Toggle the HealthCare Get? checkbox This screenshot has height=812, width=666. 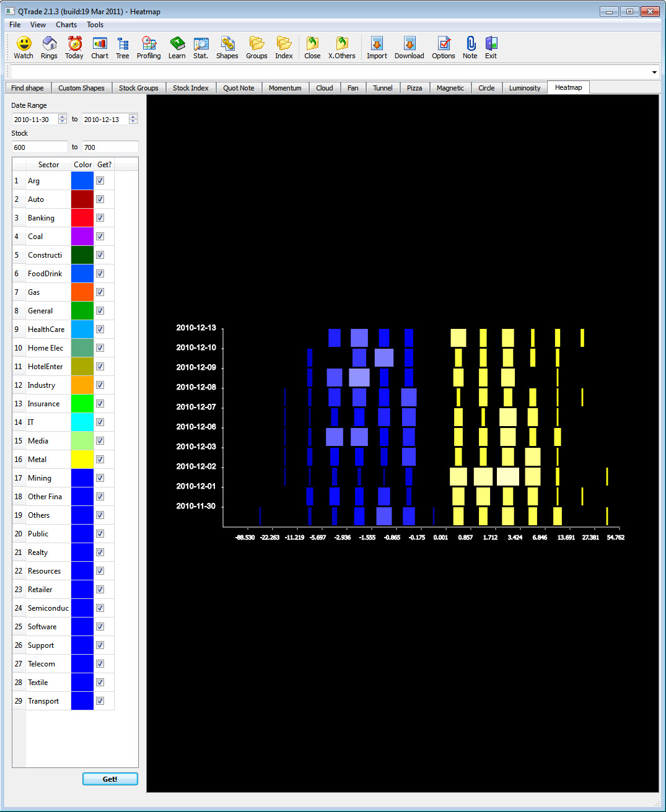tap(100, 329)
